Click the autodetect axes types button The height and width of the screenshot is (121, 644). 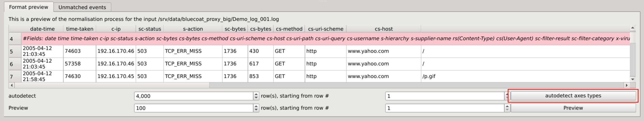click(x=573, y=96)
